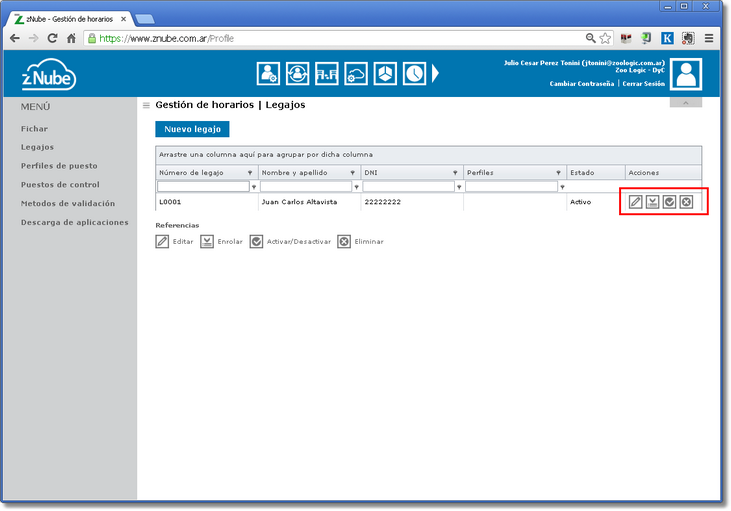Click the 3D box icon in header toolbar
Screen dimensions: 731x511
(x=385, y=73)
